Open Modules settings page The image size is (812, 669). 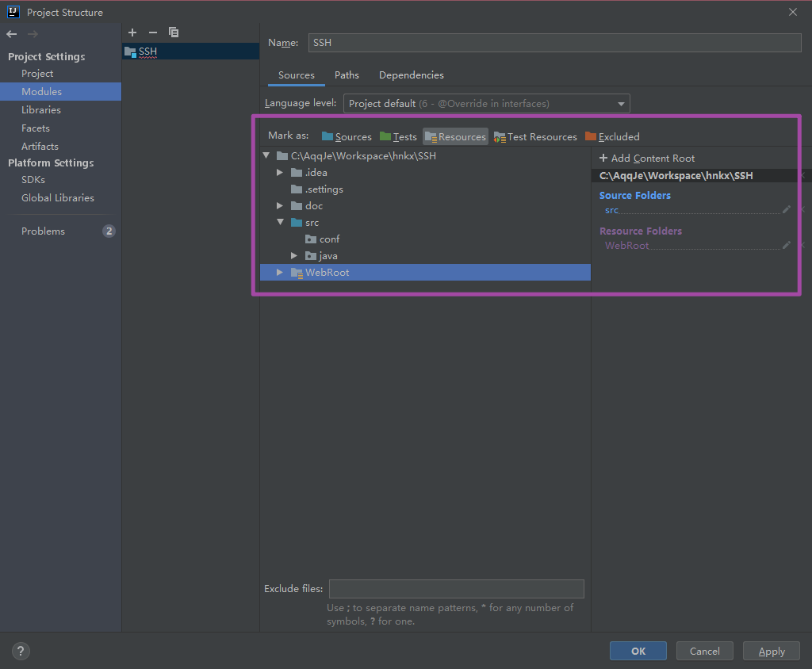[60, 92]
